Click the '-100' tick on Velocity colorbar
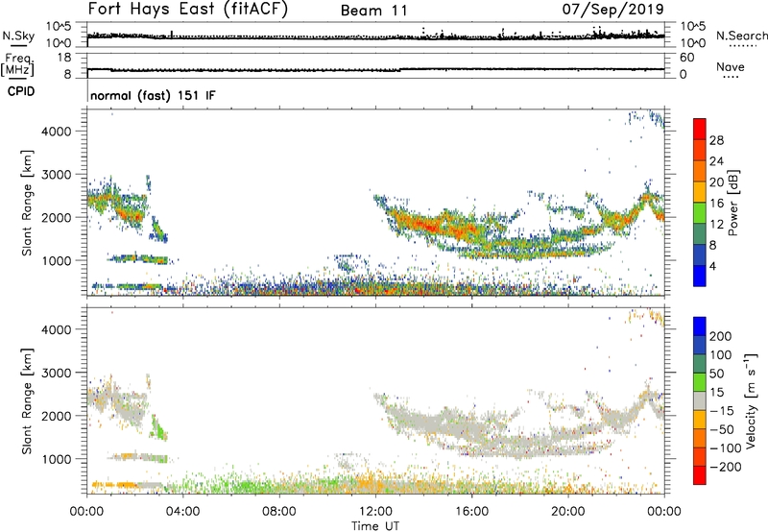 [x=726, y=447]
